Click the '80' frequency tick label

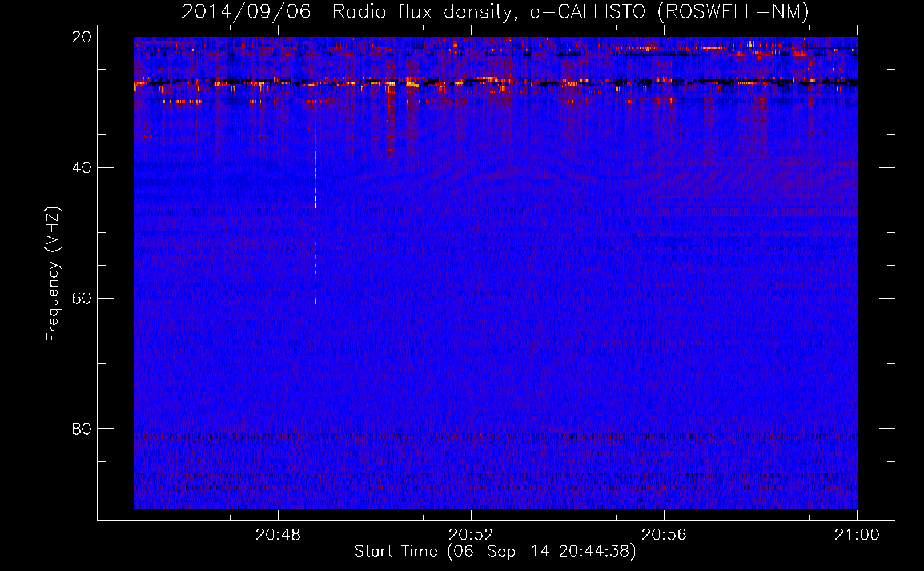(x=82, y=429)
